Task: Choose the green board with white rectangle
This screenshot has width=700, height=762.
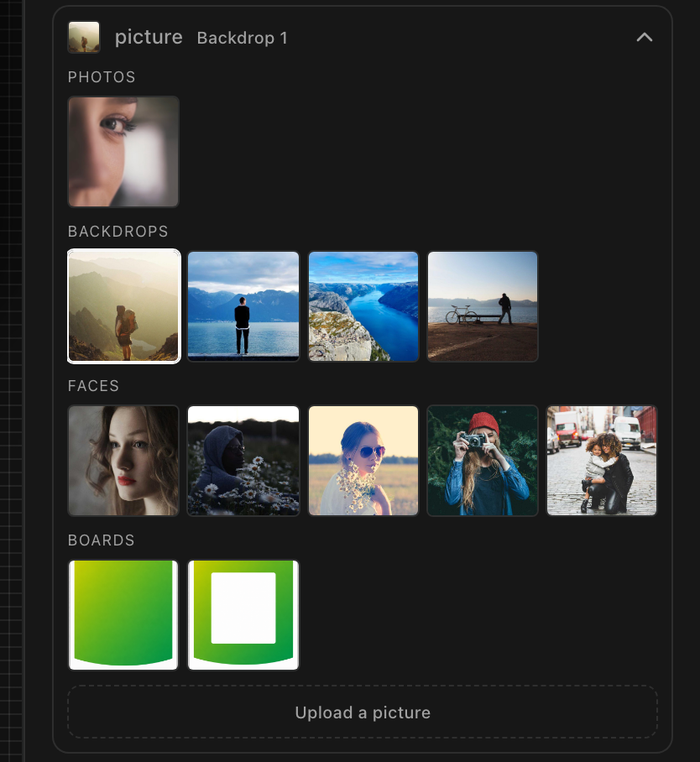Action: tap(243, 615)
